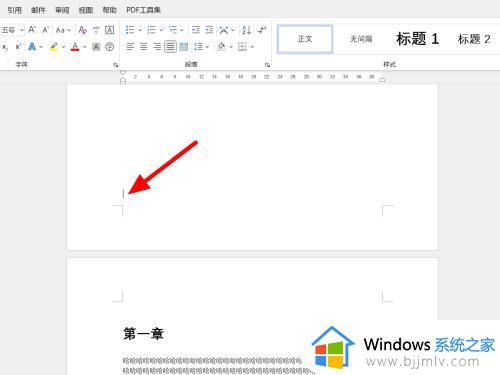Image resolution: width=500 pixels, height=375 pixels.
Task: Open Bullets library dropdown arrow
Action: (140, 30)
